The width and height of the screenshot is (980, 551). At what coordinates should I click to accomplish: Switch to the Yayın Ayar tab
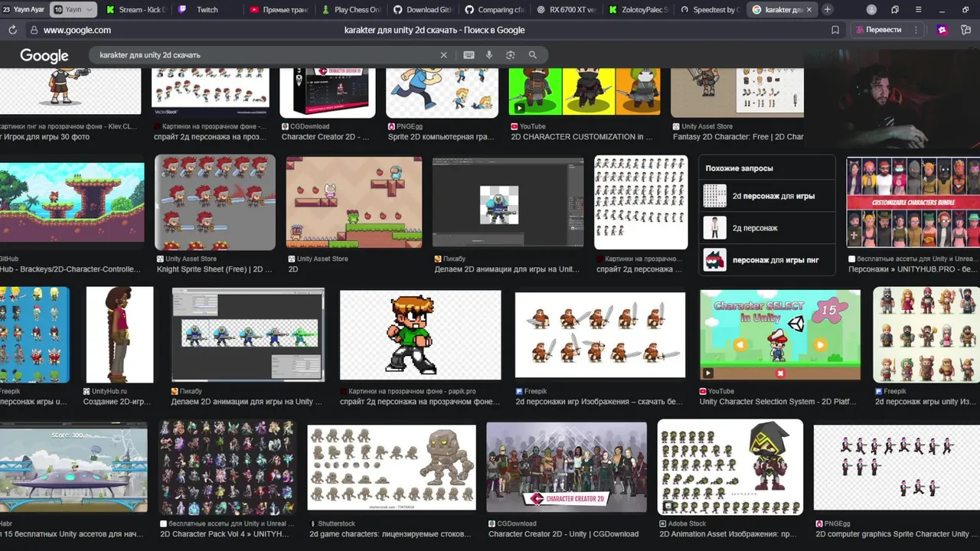point(24,9)
